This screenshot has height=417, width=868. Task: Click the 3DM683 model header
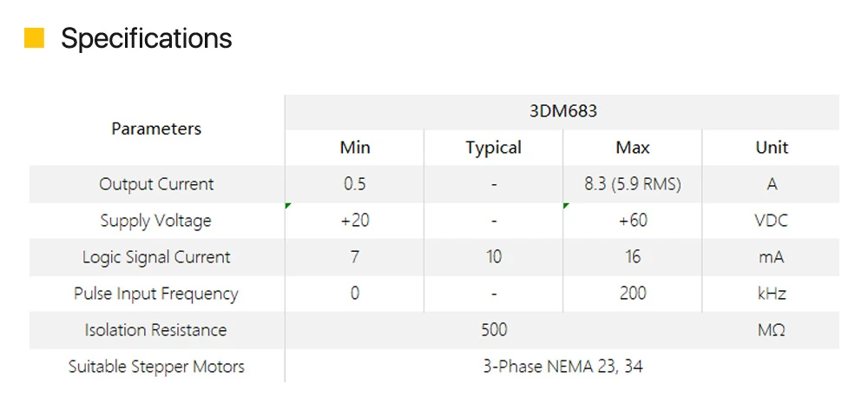coord(563,112)
